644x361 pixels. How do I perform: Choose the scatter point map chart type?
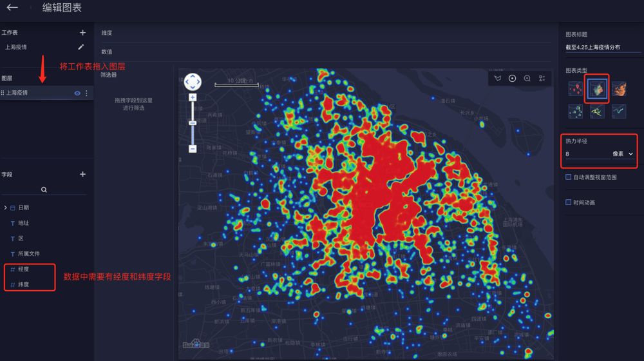tap(575, 88)
